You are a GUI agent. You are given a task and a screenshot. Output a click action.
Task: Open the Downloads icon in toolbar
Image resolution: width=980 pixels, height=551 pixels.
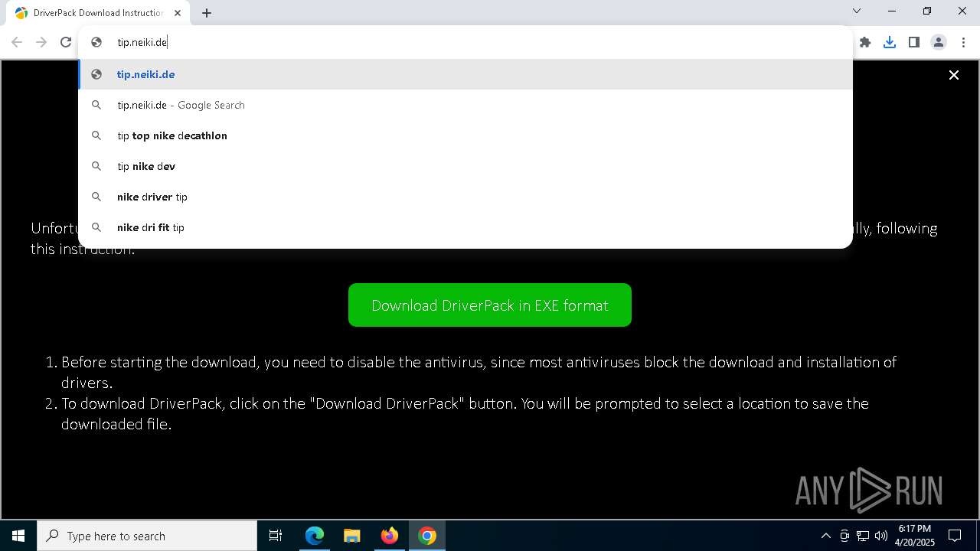click(x=890, y=42)
